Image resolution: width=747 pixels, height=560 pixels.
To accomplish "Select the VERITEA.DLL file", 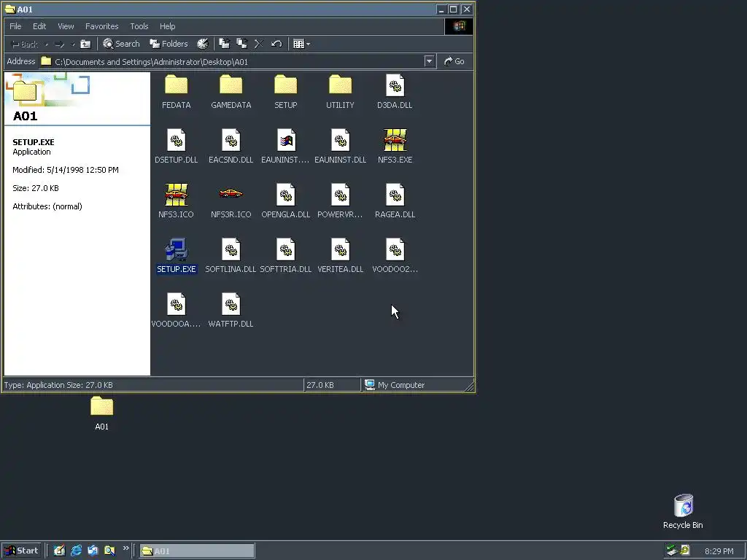I will tap(340, 256).
